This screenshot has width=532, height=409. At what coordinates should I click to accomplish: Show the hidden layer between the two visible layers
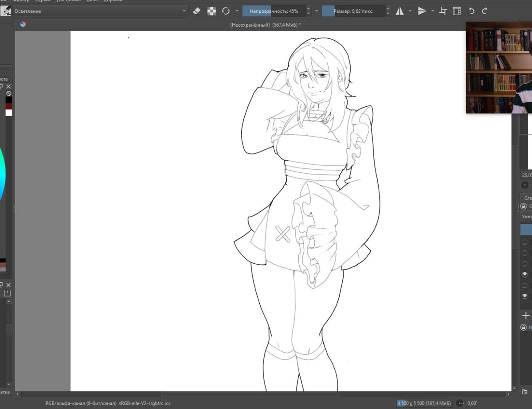[x=525, y=286]
